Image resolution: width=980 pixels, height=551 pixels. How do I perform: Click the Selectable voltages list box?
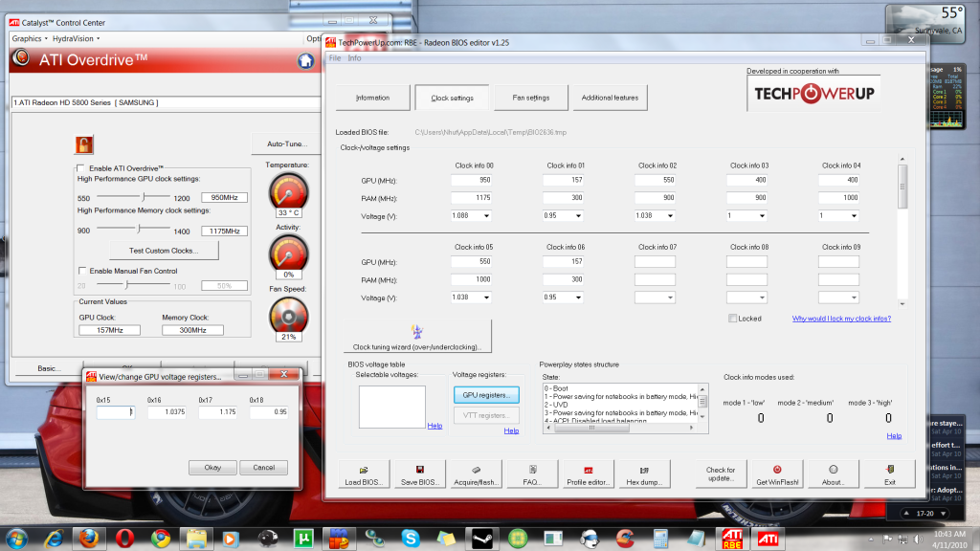tap(391, 407)
